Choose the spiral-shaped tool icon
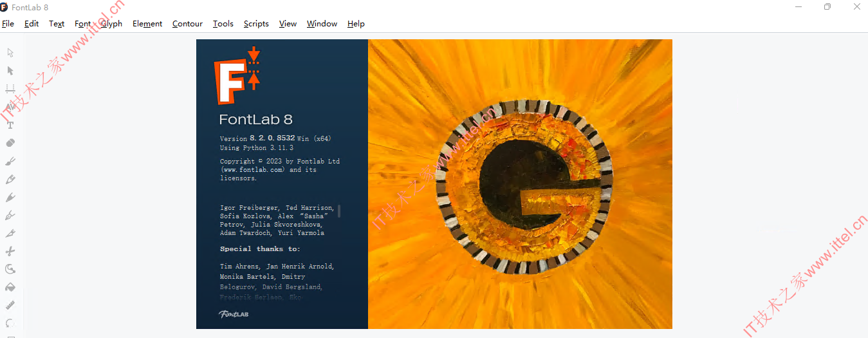 (x=10, y=269)
